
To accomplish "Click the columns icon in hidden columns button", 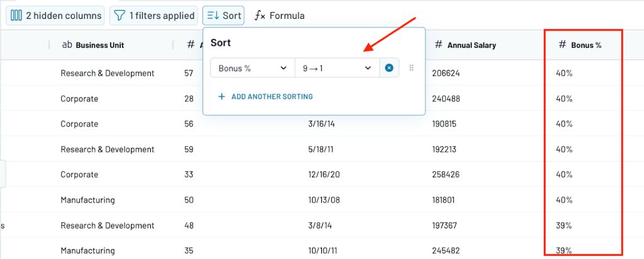I will [x=16, y=16].
